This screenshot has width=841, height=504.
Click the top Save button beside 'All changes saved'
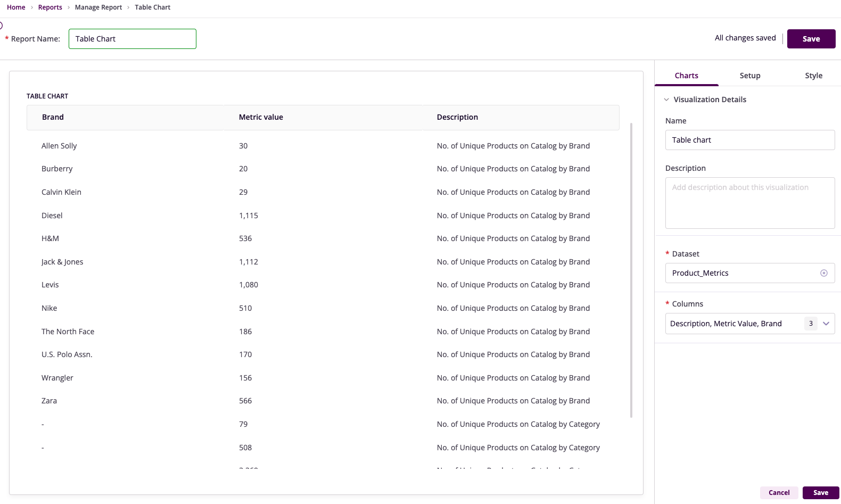tap(811, 39)
